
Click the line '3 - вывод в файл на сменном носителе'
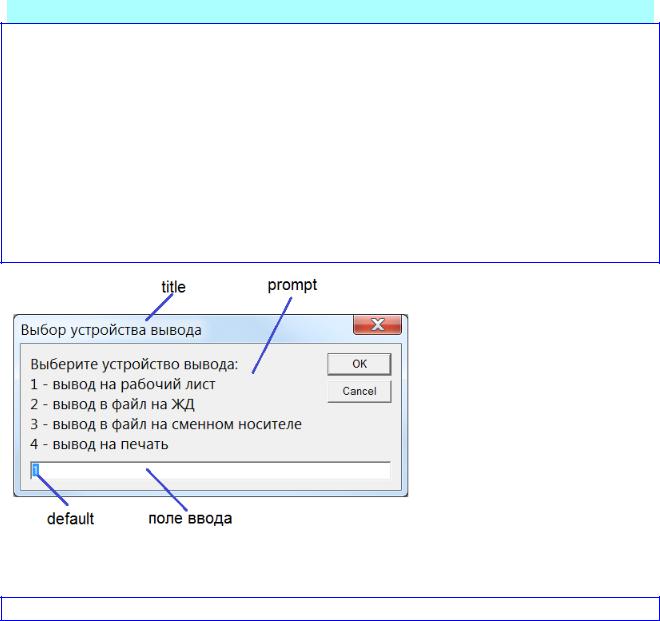pos(166,424)
